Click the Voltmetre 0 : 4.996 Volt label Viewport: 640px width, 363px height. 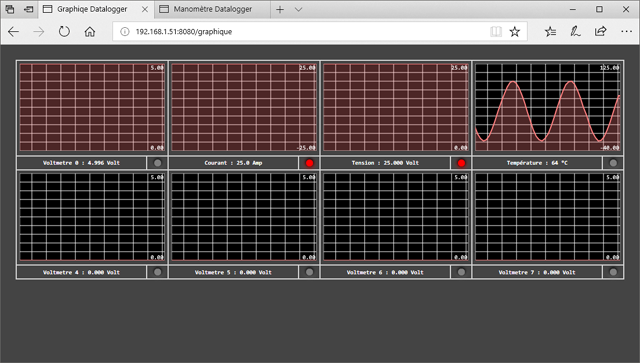click(x=82, y=163)
